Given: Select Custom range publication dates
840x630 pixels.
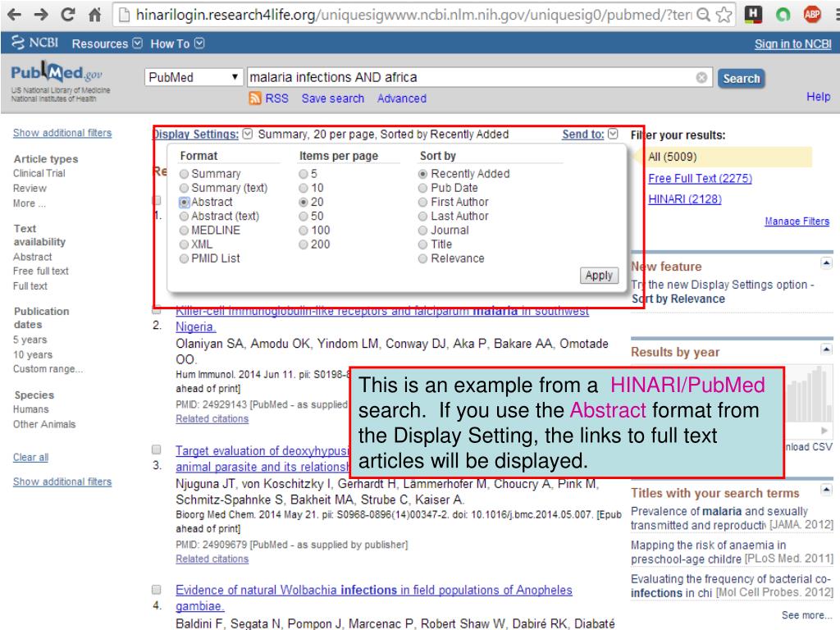Looking at the screenshot, I should point(48,369).
